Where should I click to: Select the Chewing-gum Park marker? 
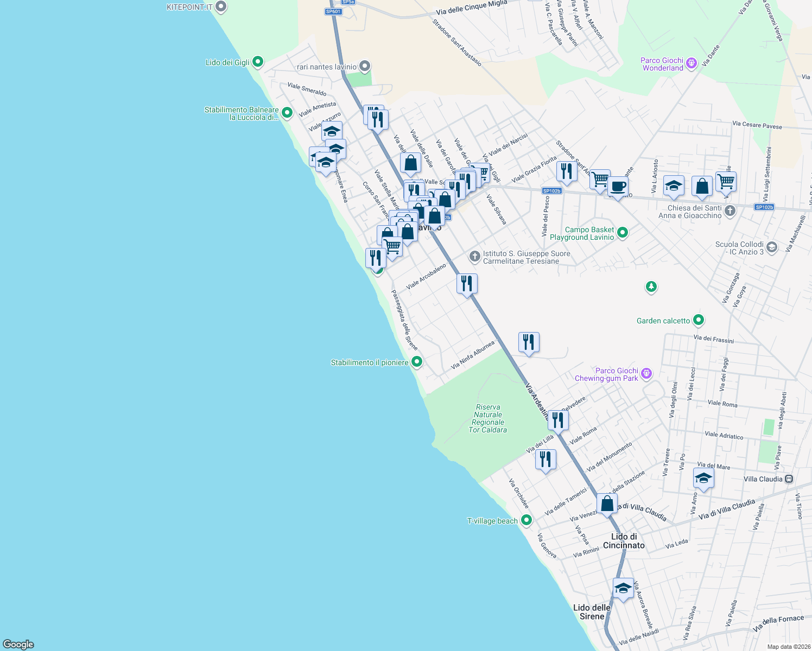(x=645, y=373)
